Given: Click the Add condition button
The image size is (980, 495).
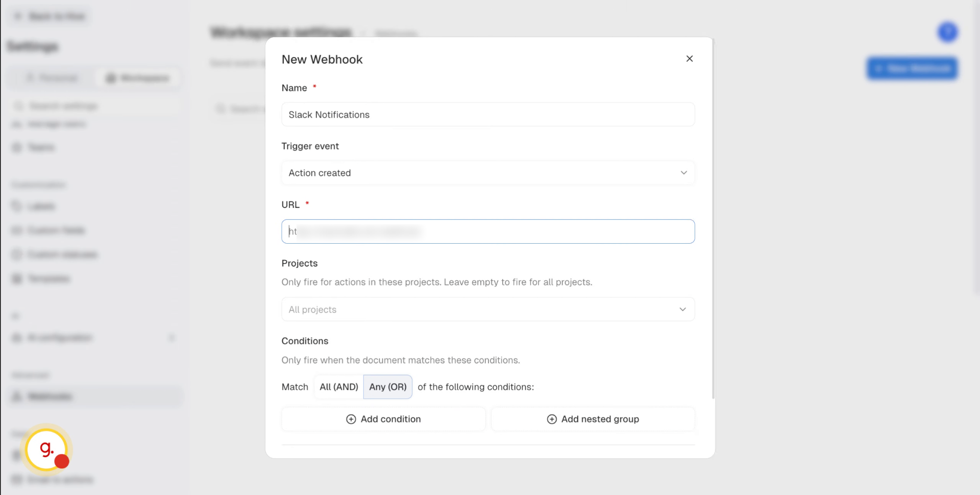Looking at the screenshot, I should [383, 419].
